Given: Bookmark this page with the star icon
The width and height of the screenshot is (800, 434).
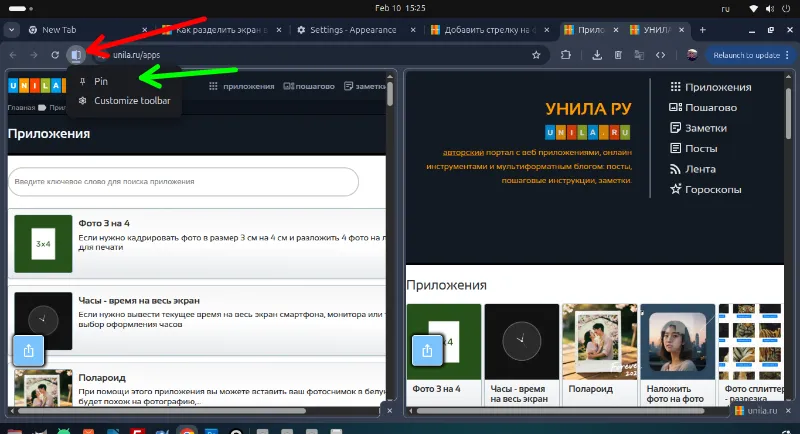Looking at the screenshot, I should [x=536, y=55].
